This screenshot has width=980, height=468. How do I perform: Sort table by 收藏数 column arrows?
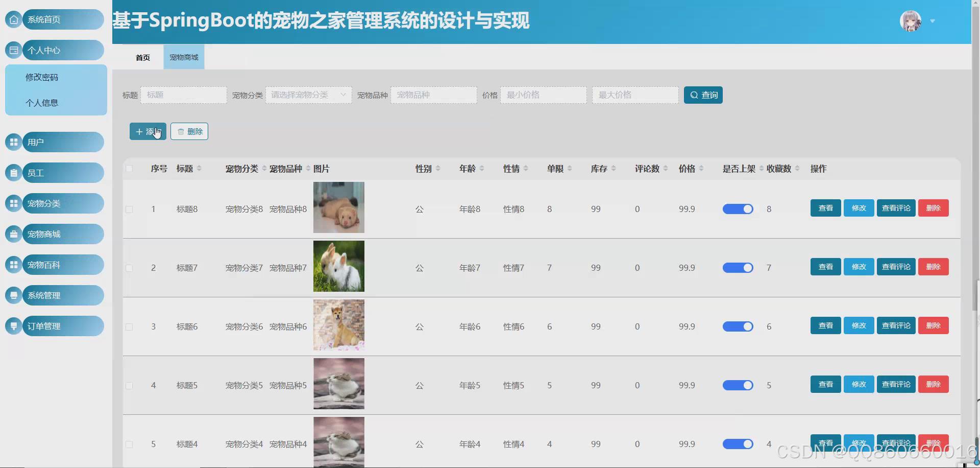click(797, 169)
